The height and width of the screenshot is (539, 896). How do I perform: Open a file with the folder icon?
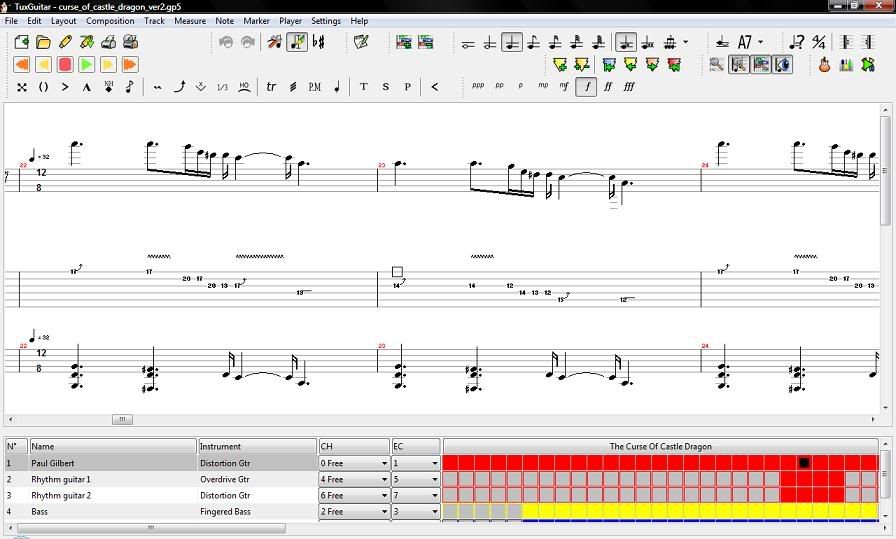(x=43, y=42)
